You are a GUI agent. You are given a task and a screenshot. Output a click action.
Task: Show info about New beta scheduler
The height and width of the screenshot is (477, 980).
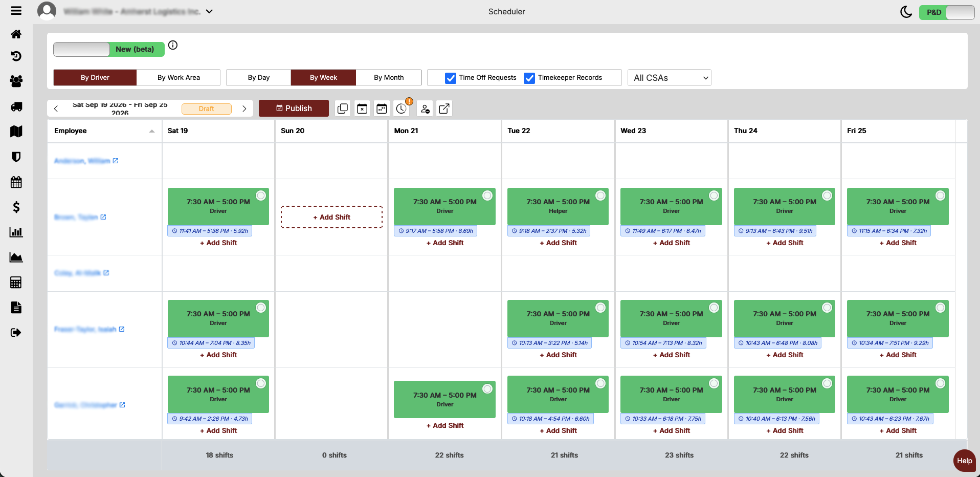coord(173,45)
